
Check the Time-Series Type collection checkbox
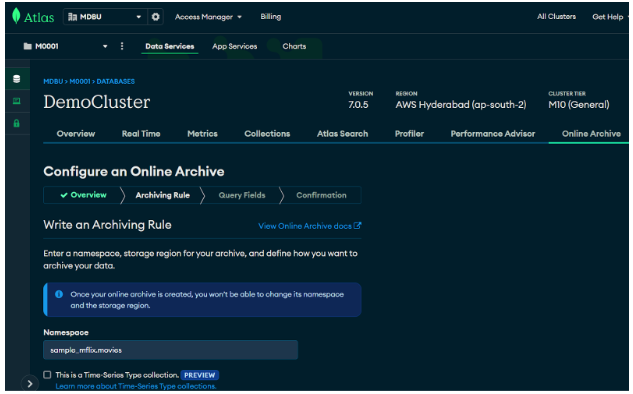(47, 375)
